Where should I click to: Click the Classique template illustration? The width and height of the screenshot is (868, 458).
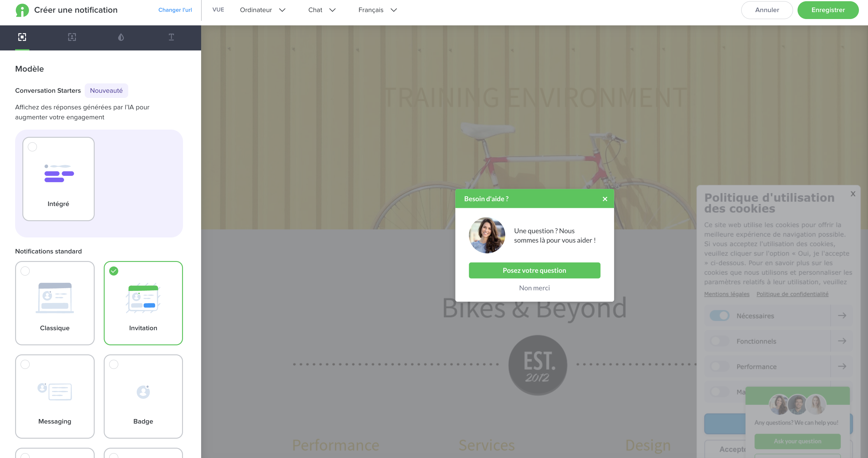point(54,298)
